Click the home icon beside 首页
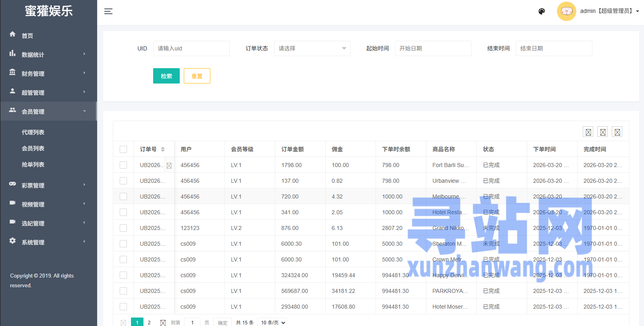The image size is (644, 326). click(x=12, y=34)
